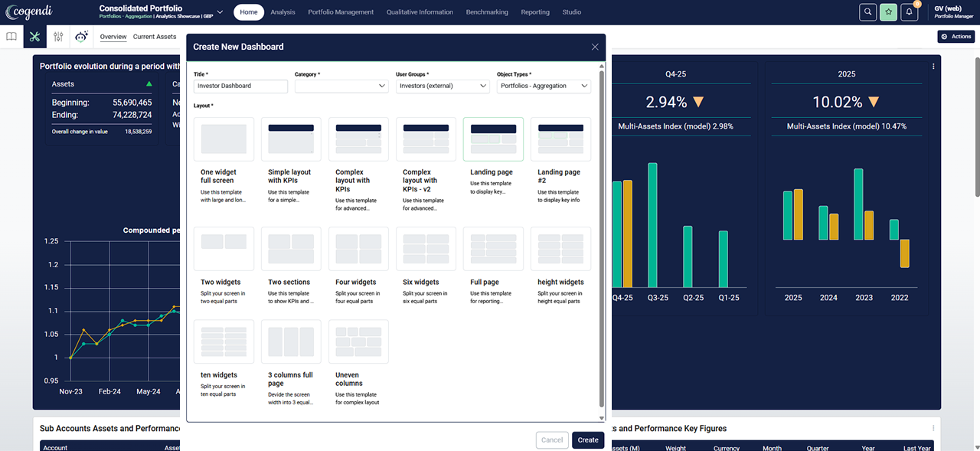Close the Create New Dashboard dialog
This screenshot has height=451, width=980.
coord(595,47)
